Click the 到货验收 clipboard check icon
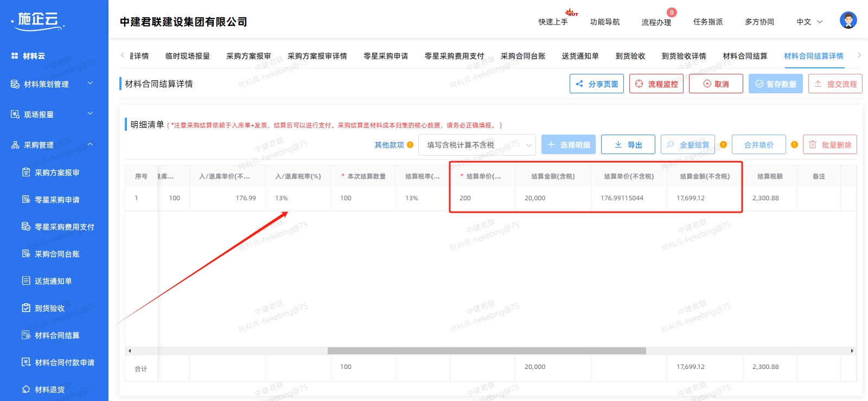This screenshot has width=868, height=401. [x=26, y=308]
